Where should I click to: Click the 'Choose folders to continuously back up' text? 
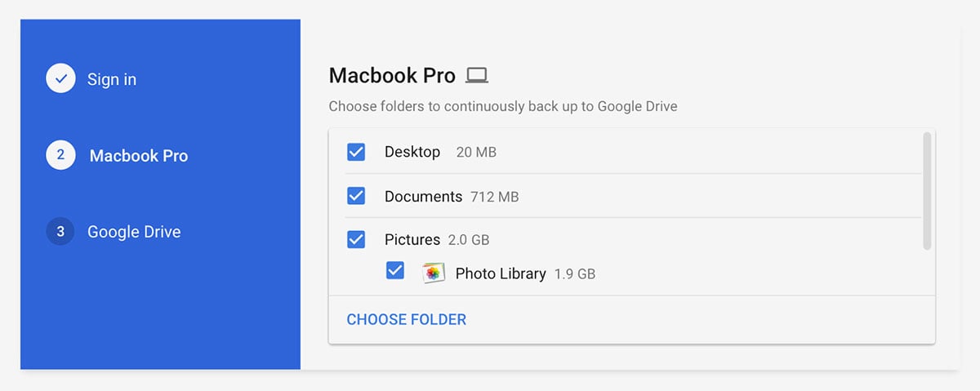click(503, 106)
